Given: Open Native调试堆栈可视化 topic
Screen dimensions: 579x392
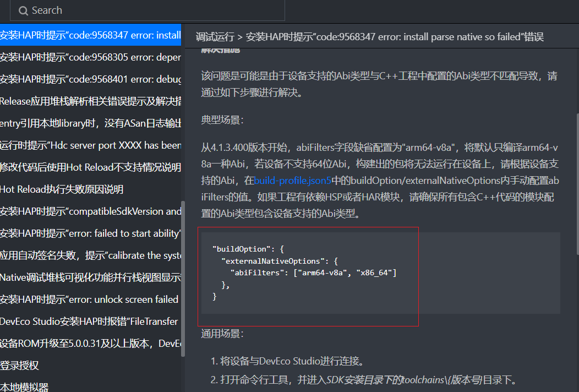Looking at the screenshot, I should (x=88, y=277).
